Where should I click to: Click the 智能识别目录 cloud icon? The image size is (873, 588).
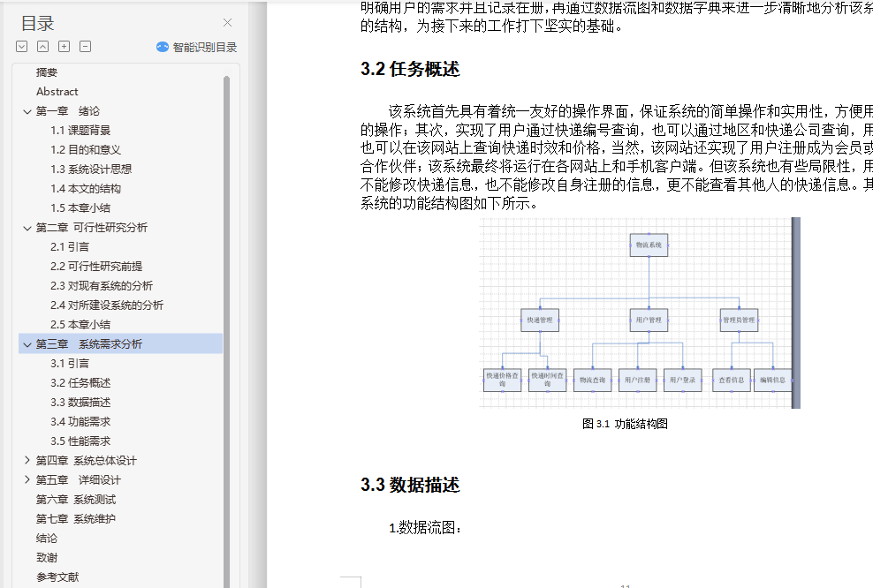[162, 48]
